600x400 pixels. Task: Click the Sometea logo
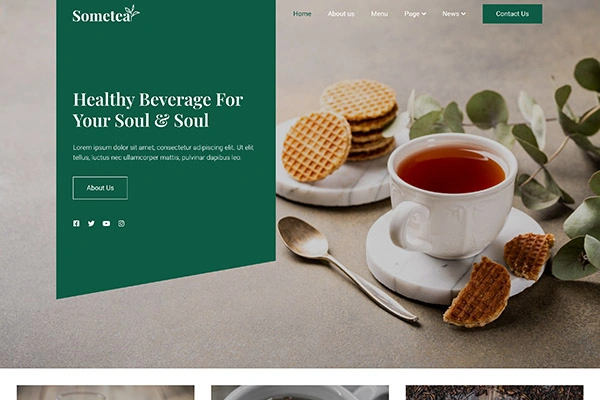click(x=106, y=14)
